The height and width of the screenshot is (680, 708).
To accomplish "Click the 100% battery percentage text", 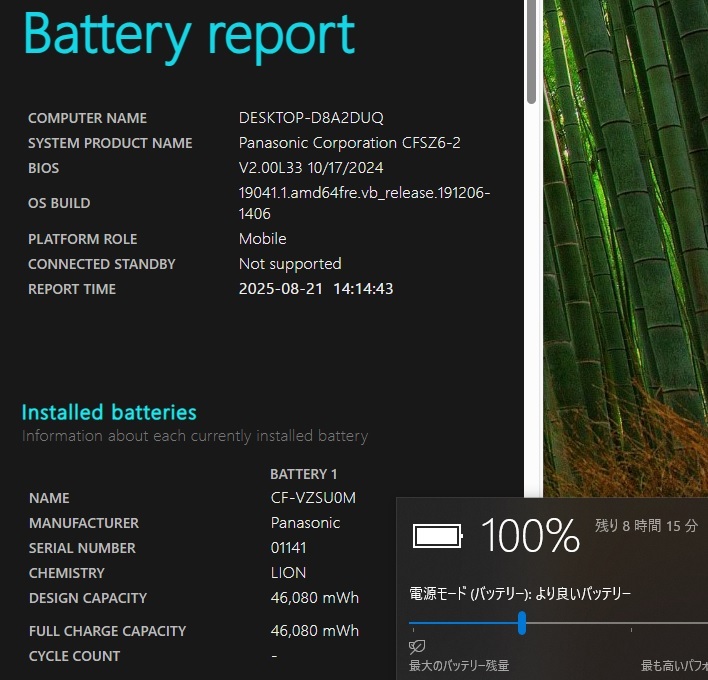I will click(530, 536).
